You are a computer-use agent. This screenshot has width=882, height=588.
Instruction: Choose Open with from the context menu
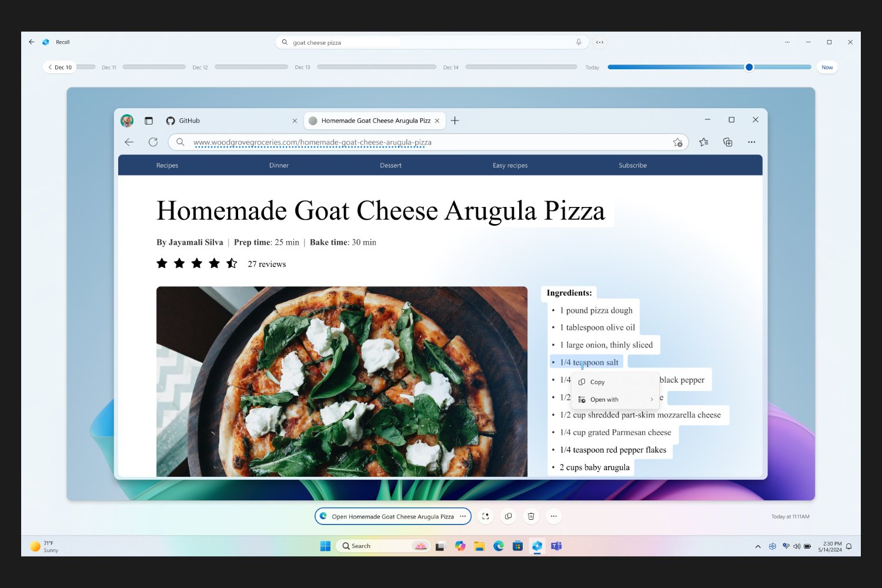pyautogui.click(x=615, y=399)
